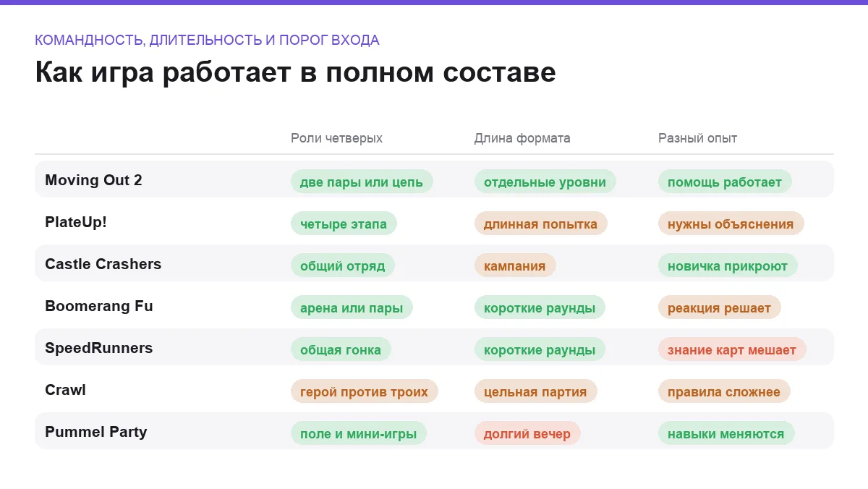Click the tag "кампания"
This screenshot has width=868, height=489.
click(515, 265)
